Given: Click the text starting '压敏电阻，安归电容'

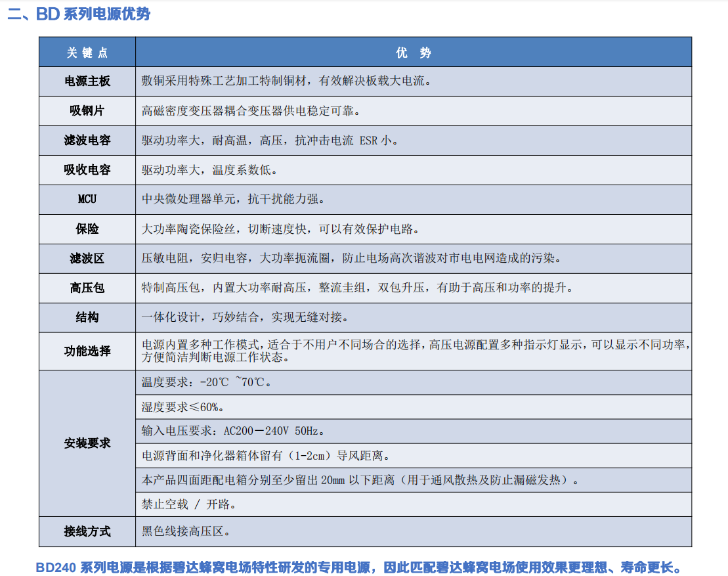Looking at the screenshot, I should [x=351, y=258].
